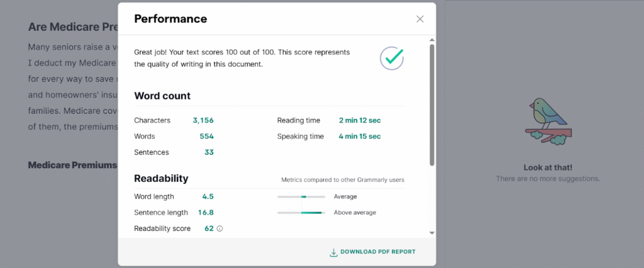The height and width of the screenshot is (268, 644).
Task: Click the download icon beside PDF report
Action: (x=333, y=252)
